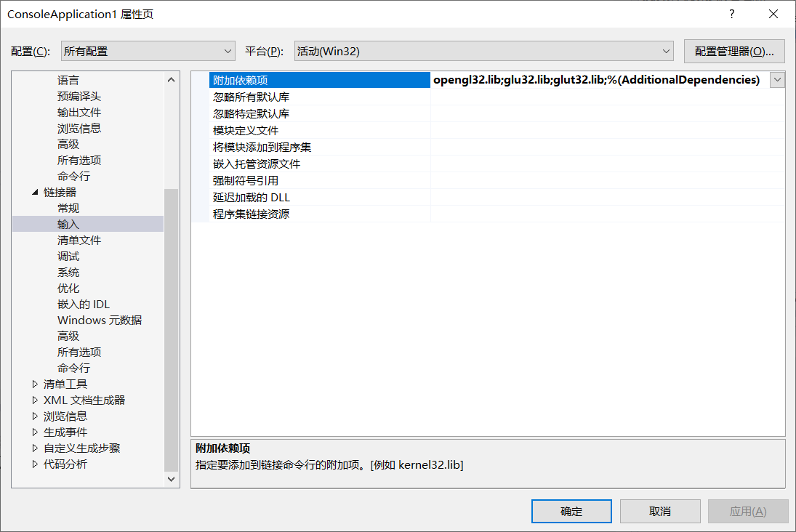Select Windows 元数据 in the tree
The width and height of the screenshot is (796, 532).
coord(100,321)
